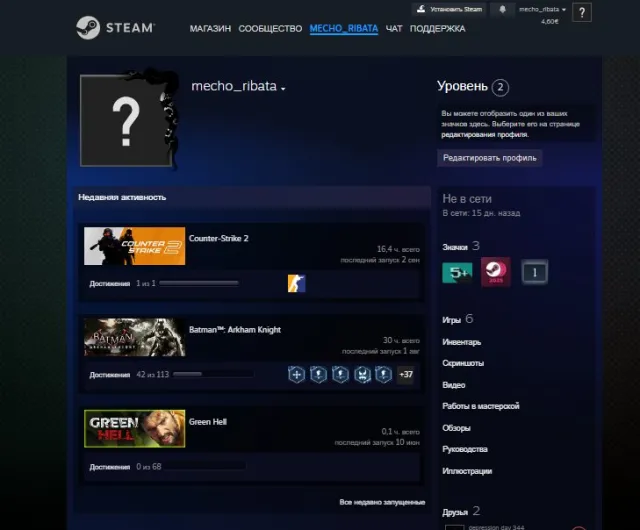Open the green 5+ badge
This screenshot has height=530, width=640.
[x=457, y=273]
